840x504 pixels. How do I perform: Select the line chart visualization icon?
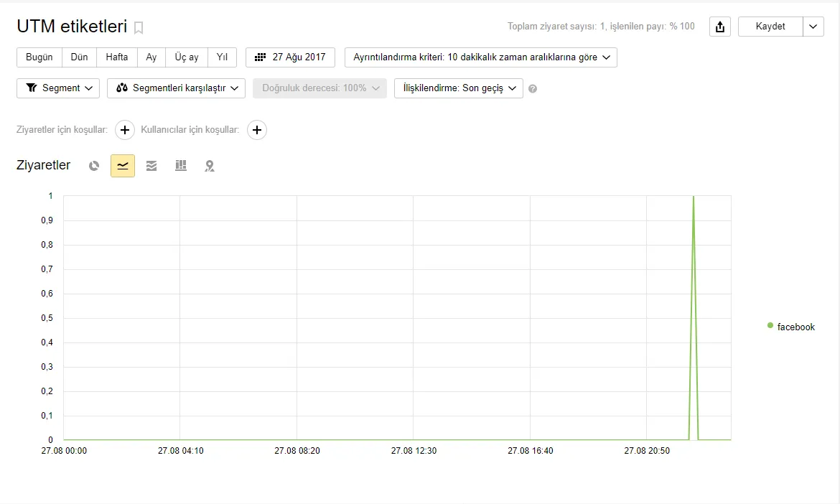point(122,165)
